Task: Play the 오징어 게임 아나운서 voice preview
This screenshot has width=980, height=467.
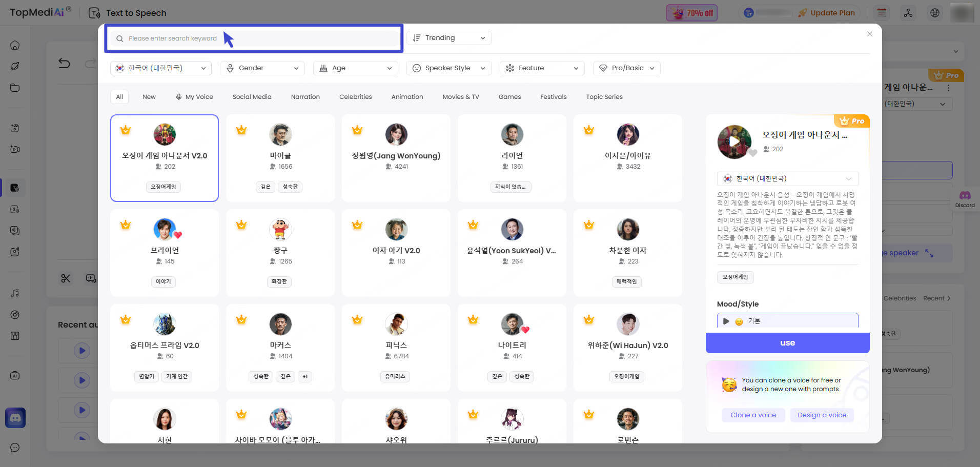Action: coord(734,141)
